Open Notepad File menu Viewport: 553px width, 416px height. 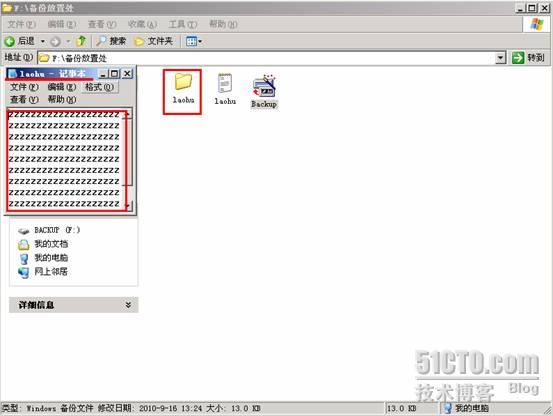tap(24, 87)
